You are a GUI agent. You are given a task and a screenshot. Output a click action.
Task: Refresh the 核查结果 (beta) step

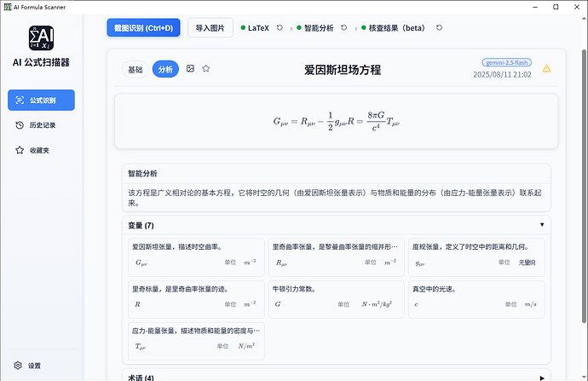pyautogui.click(x=439, y=28)
